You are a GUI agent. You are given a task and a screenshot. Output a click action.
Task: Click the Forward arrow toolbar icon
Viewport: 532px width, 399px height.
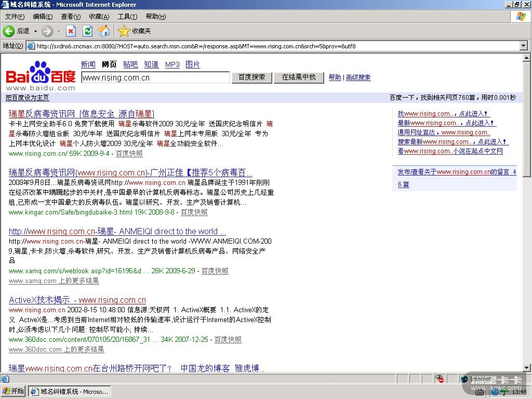click(47, 31)
